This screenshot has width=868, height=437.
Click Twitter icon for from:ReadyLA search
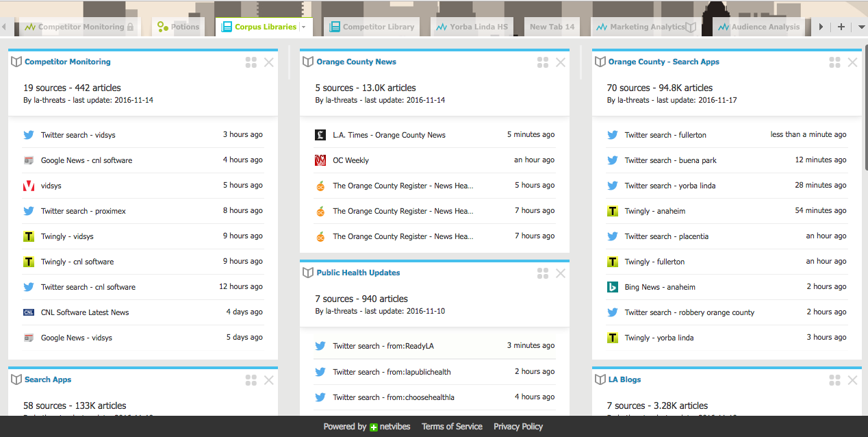tap(320, 346)
